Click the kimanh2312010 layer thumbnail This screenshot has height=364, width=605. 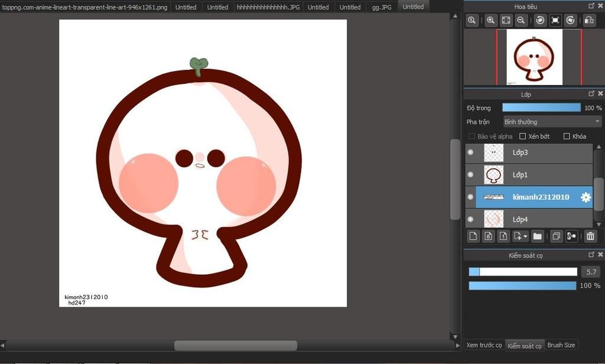(x=493, y=197)
